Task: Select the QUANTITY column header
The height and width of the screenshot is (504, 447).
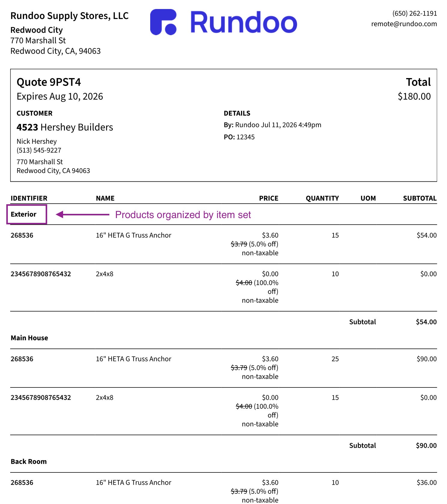Action: pyautogui.click(x=322, y=198)
